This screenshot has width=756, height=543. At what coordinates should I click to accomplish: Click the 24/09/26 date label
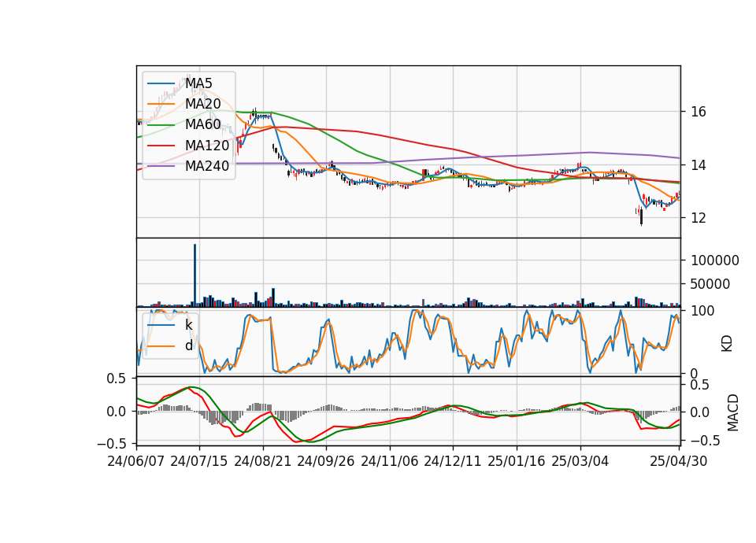[x=325, y=461]
